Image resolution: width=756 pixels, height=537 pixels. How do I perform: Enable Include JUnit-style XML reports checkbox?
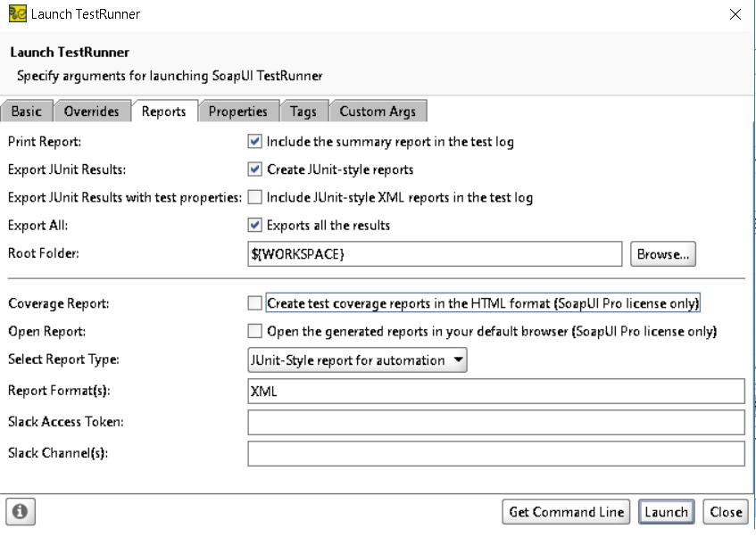coord(255,197)
